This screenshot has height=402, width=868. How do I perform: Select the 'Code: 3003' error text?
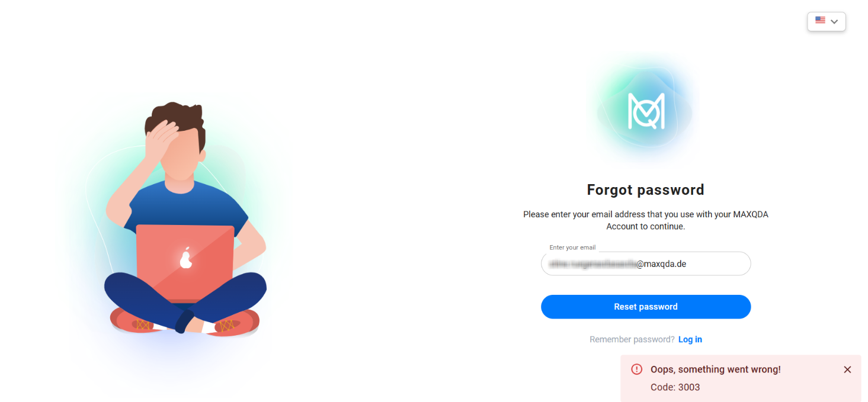675,387
